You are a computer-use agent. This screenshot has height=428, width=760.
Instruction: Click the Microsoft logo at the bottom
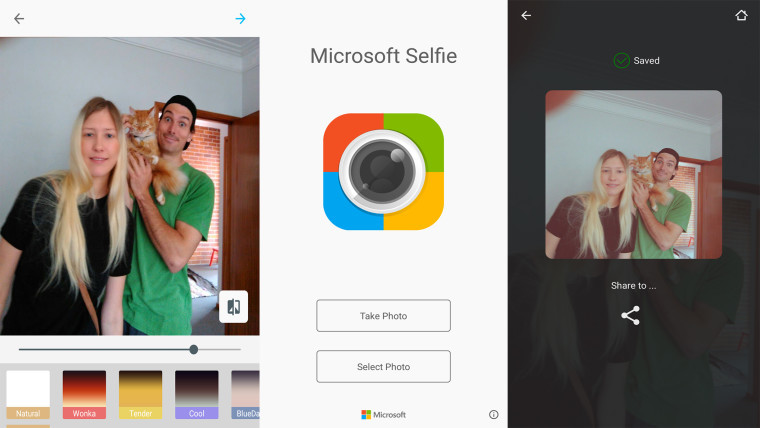tap(383, 414)
